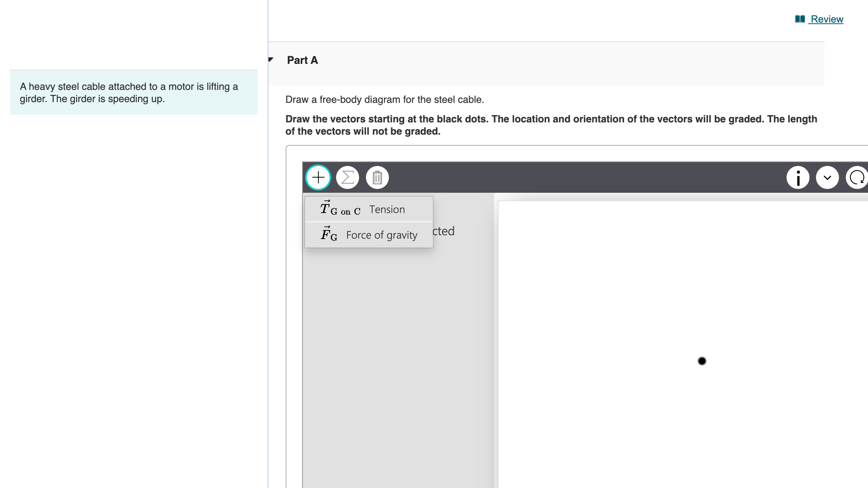Viewport: 868px width, 488px height.
Task: Click the T G on C vector symbol
Action: [340, 209]
